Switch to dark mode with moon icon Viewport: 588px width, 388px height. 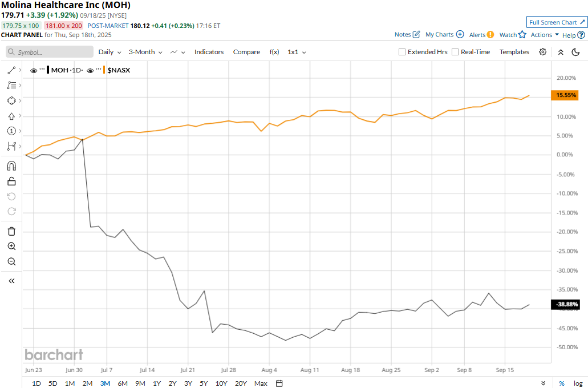tap(575, 52)
